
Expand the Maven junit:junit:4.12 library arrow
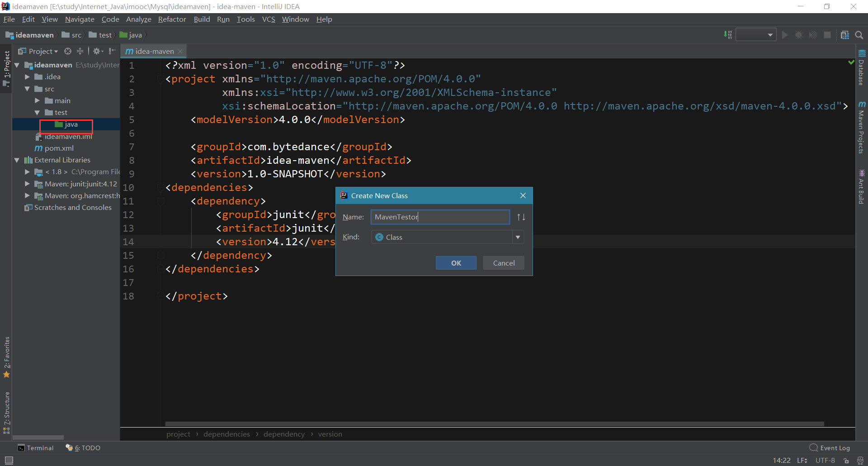pyautogui.click(x=27, y=184)
